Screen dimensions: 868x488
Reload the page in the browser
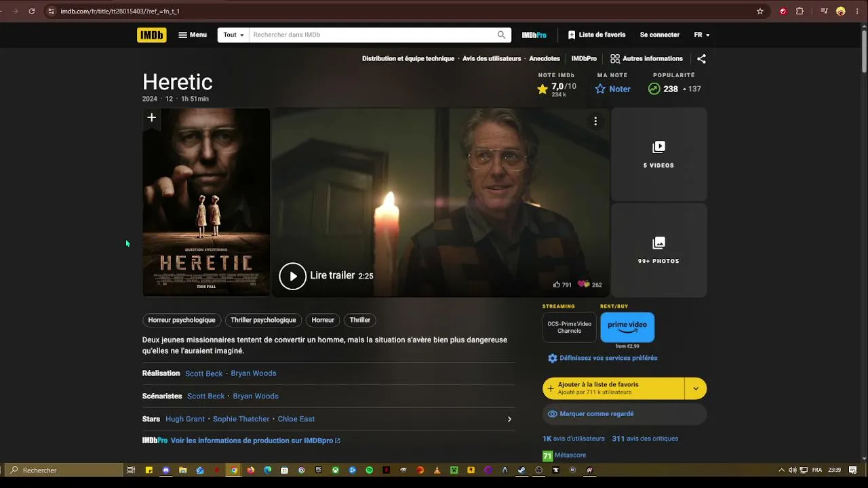pyautogui.click(x=32, y=11)
